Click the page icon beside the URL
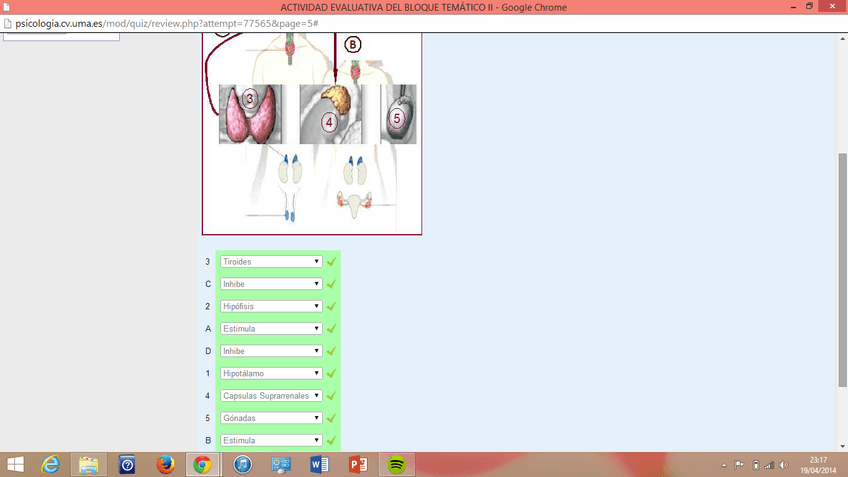The width and height of the screenshot is (848, 477). [x=8, y=24]
